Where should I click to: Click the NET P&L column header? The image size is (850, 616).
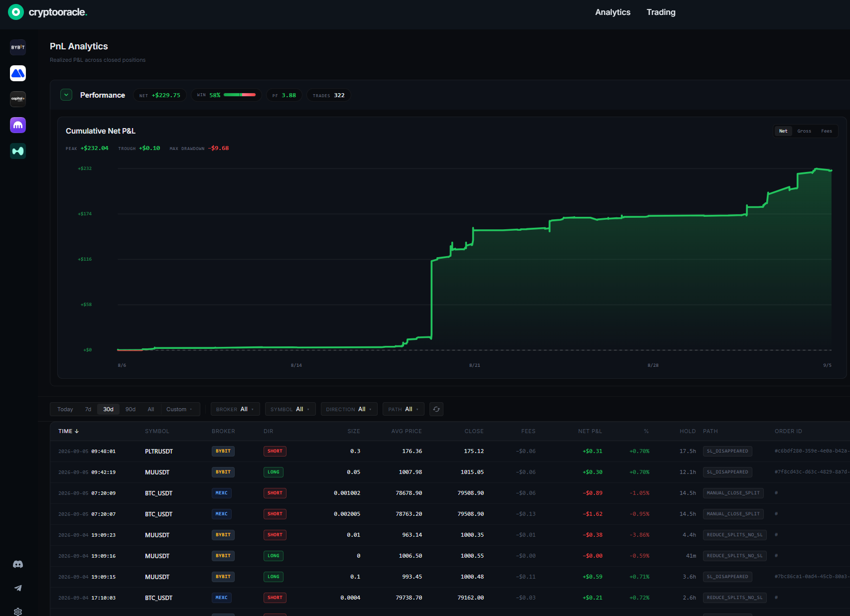[x=590, y=431]
